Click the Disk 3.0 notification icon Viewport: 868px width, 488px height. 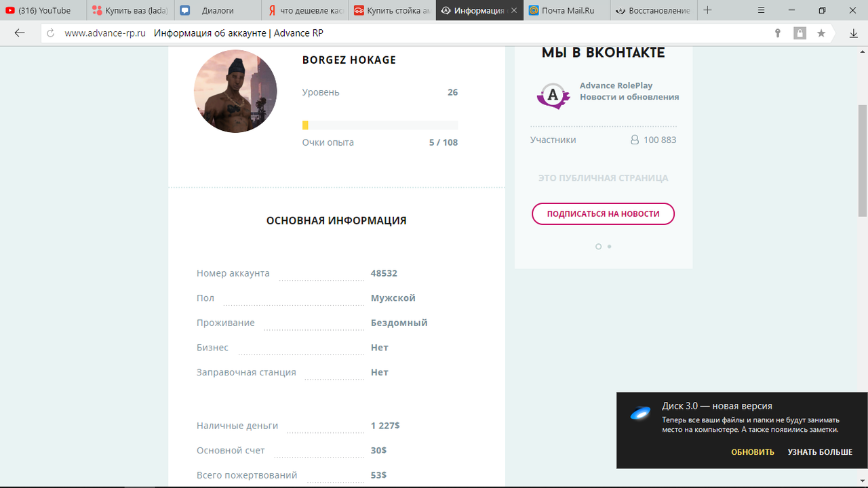pos(640,413)
